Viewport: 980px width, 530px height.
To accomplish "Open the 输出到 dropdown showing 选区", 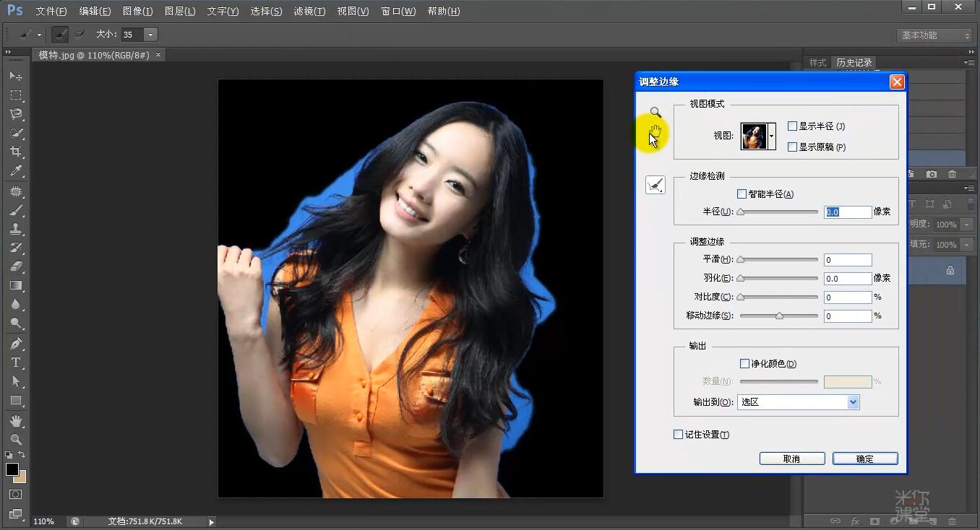I will tap(798, 401).
